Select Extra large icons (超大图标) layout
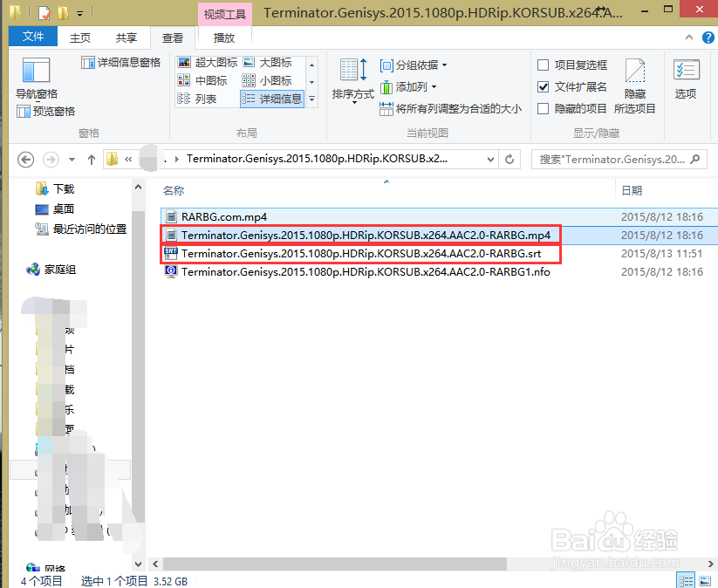718x588 pixels. pos(208,62)
